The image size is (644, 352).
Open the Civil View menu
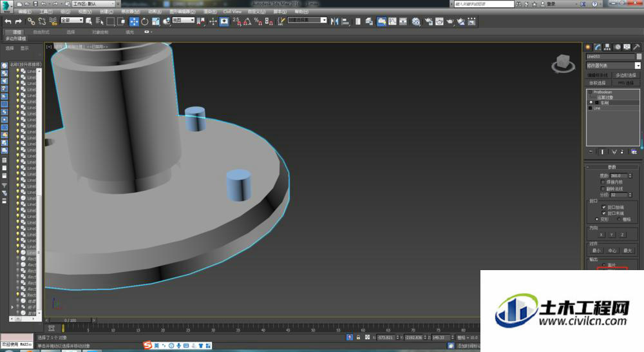232,12
